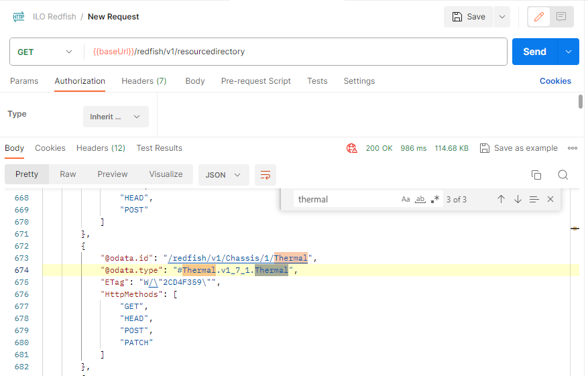Screen dimensions: 588x376
Task: Close the search box
Action: pyautogui.click(x=550, y=199)
